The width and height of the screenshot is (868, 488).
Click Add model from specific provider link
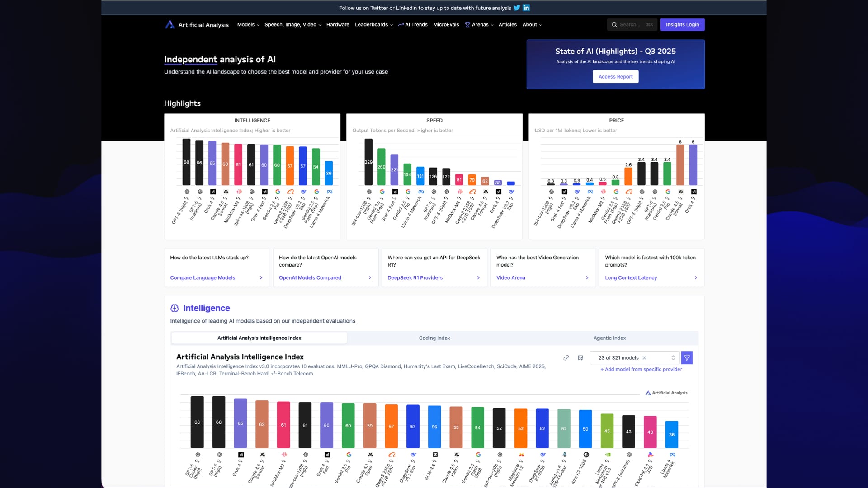641,370
